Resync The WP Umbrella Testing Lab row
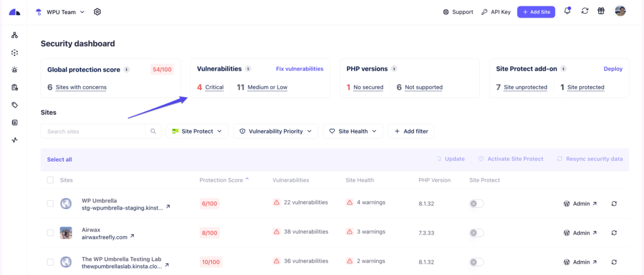Viewport: 644px width, 275px height. coord(614,262)
